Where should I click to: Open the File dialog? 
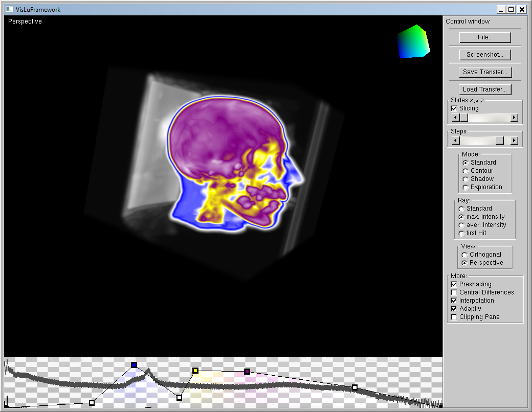(x=484, y=37)
